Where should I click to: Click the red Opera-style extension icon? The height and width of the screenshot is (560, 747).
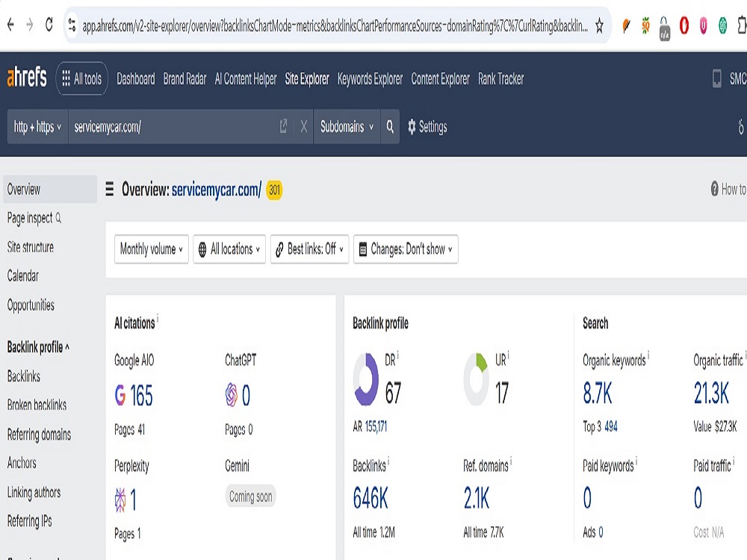684,25
